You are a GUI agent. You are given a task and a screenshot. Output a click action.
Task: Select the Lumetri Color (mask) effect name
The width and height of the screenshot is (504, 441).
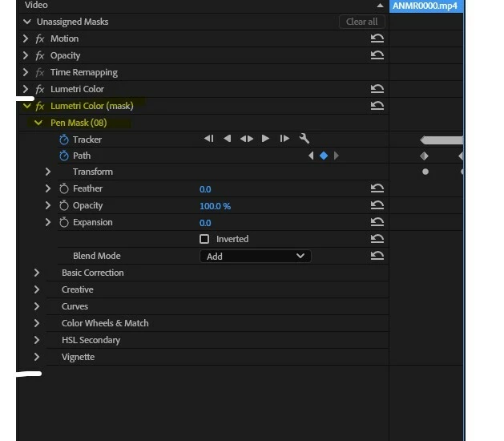tap(92, 106)
